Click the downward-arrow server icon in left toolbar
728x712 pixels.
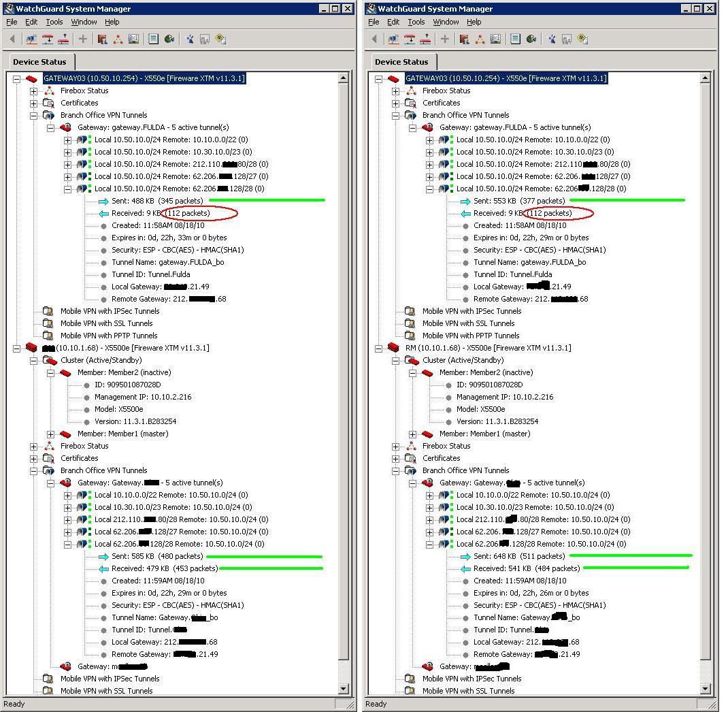point(48,39)
